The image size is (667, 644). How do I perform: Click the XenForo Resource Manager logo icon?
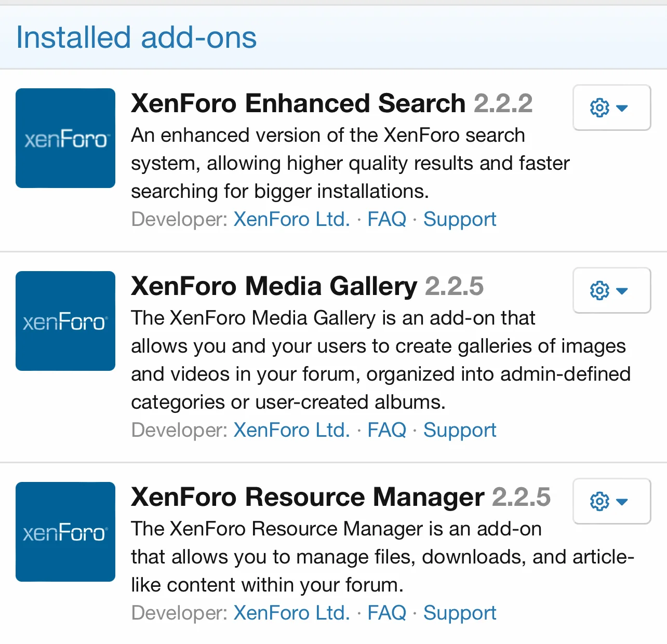[65, 532]
